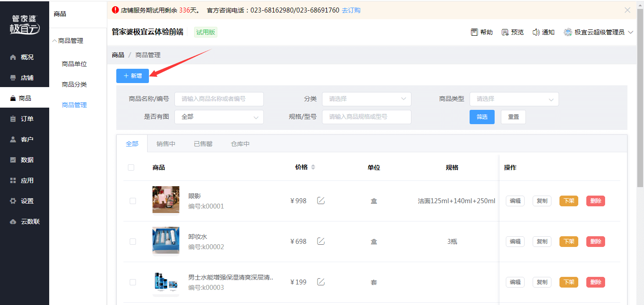
Task: Open 商品管理 in the submenu
Action: pyautogui.click(x=74, y=105)
